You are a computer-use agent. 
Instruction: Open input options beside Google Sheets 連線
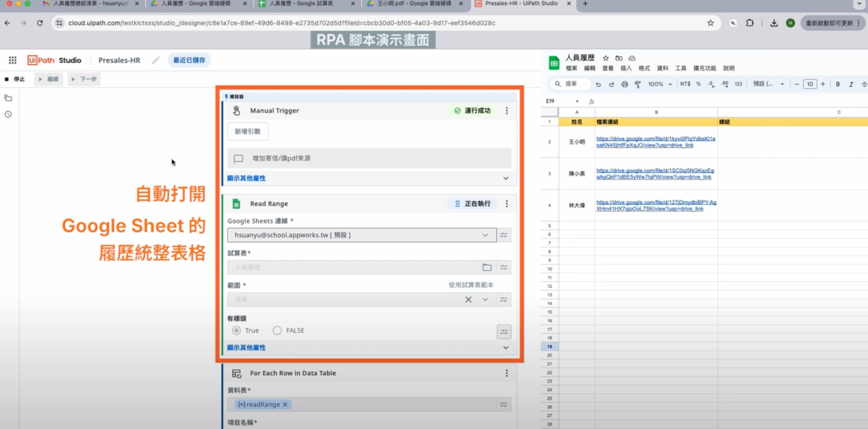[x=504, y=235]
